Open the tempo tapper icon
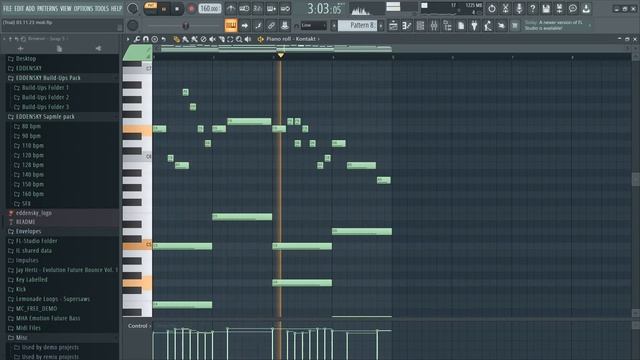The height and width of the screenshot is (360, 640). coord(488,26)
